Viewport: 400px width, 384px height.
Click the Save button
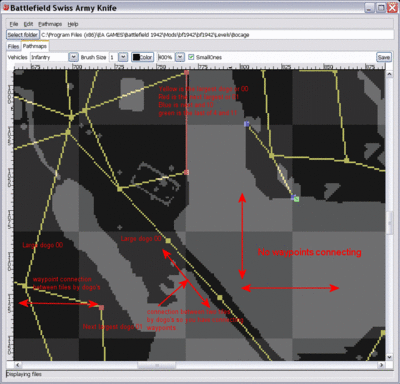[384, 57]
